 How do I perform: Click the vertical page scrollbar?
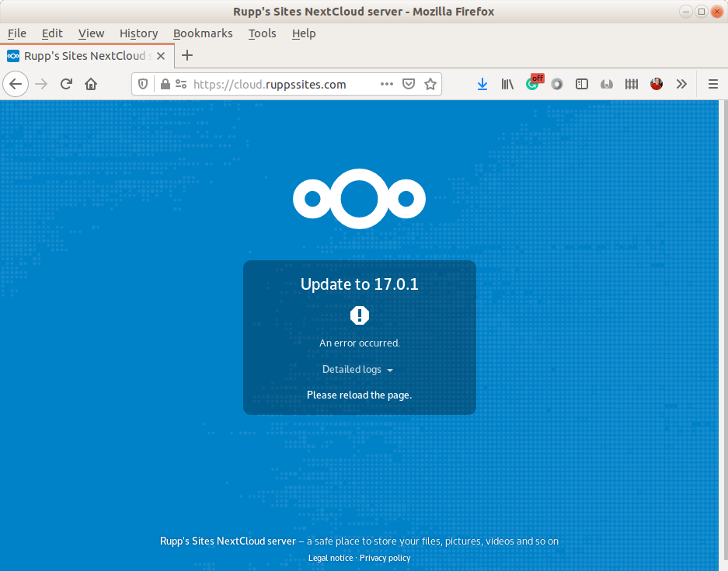(723, 335)
